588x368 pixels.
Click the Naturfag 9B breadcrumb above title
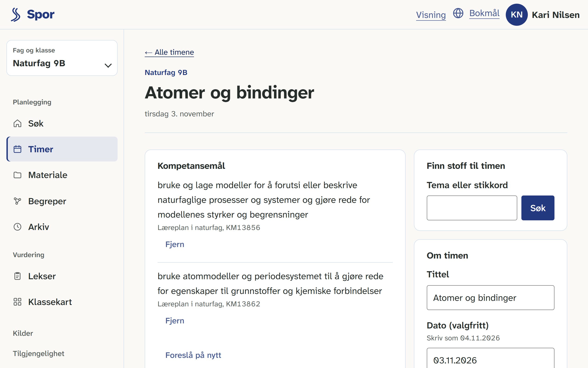(166, 72)
